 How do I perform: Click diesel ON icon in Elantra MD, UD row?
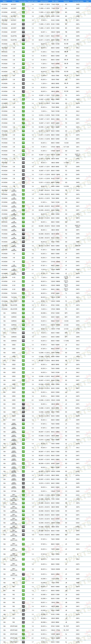point(23,40)
